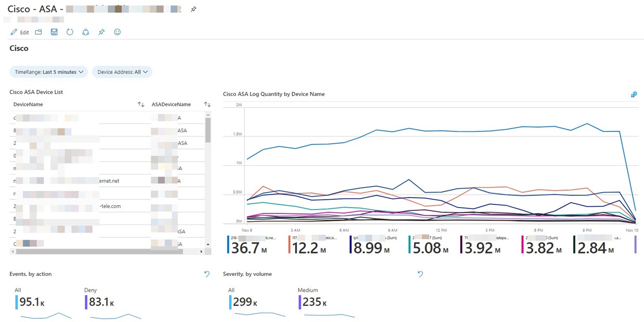Click the device list vertical scrollbar
Screen dimensions: 644x322
click(x=208, y=130)
